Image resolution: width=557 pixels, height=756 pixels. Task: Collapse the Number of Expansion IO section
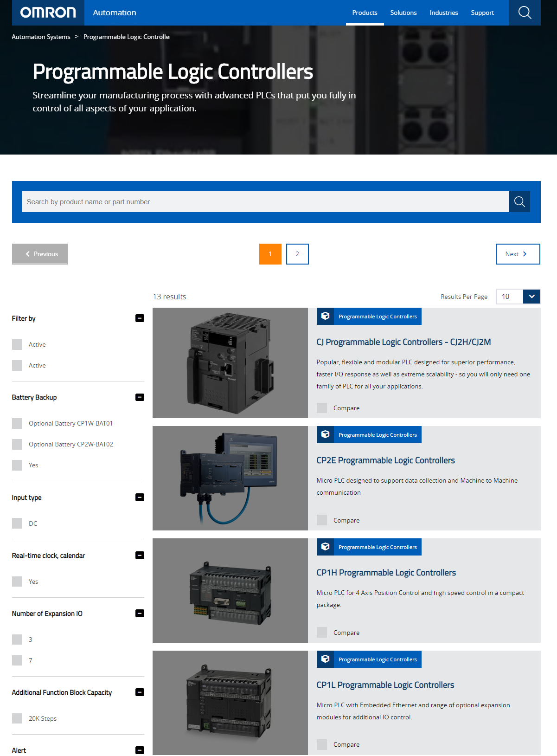point(140,614)
